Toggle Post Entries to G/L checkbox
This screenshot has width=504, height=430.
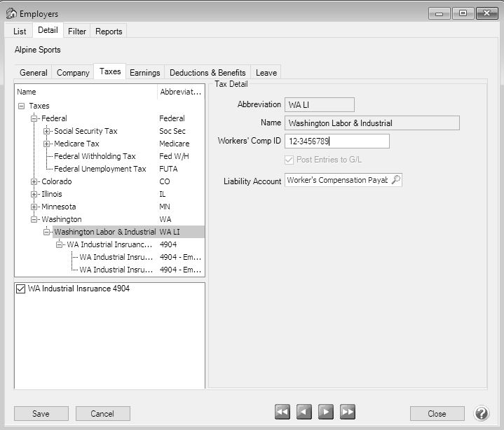pos(290,160)
